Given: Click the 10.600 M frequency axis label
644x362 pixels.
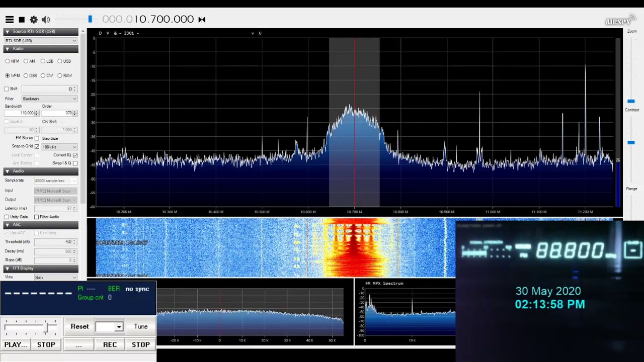Looking at the screenshot, I should click(x=308, y=212).
